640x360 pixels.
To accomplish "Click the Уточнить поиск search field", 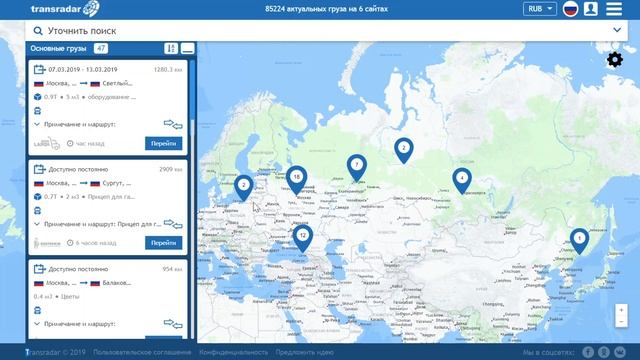I will [x=327, y=31].
